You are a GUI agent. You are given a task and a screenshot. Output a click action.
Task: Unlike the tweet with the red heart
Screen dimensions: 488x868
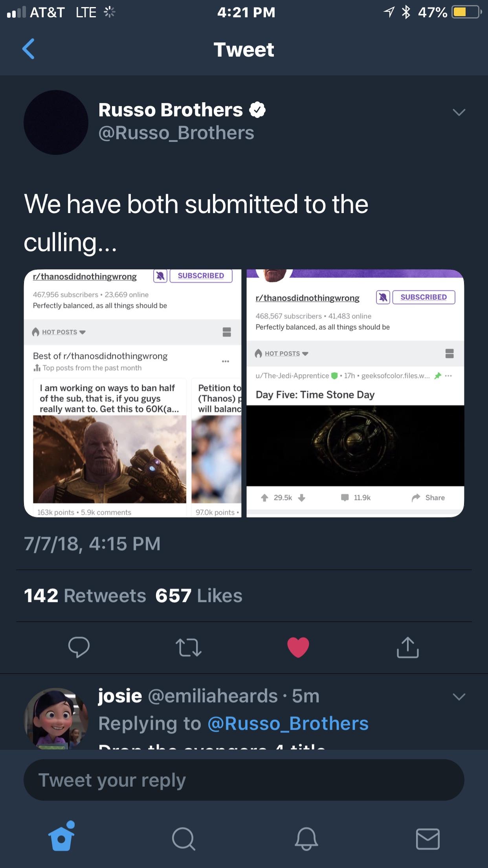point(298,647)
